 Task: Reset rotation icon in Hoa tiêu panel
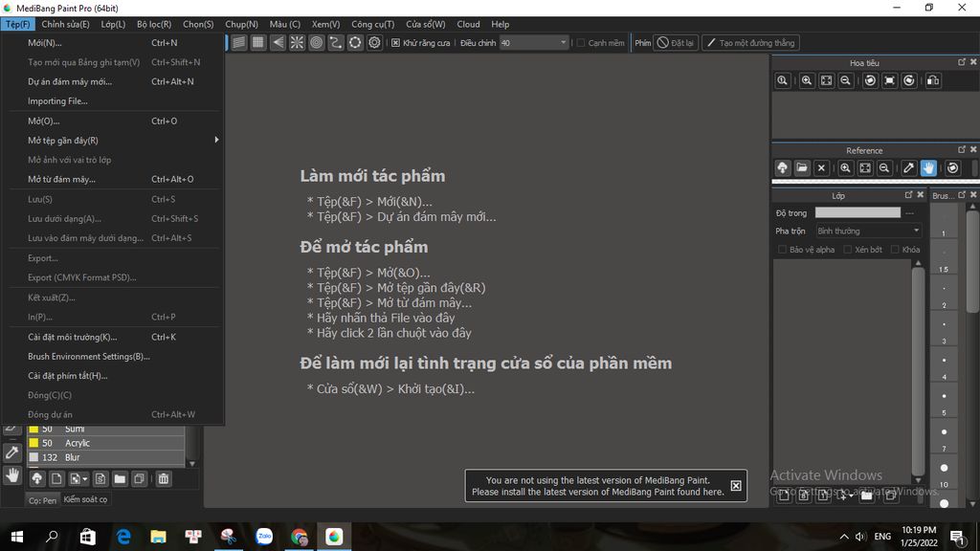click(889, 80)
